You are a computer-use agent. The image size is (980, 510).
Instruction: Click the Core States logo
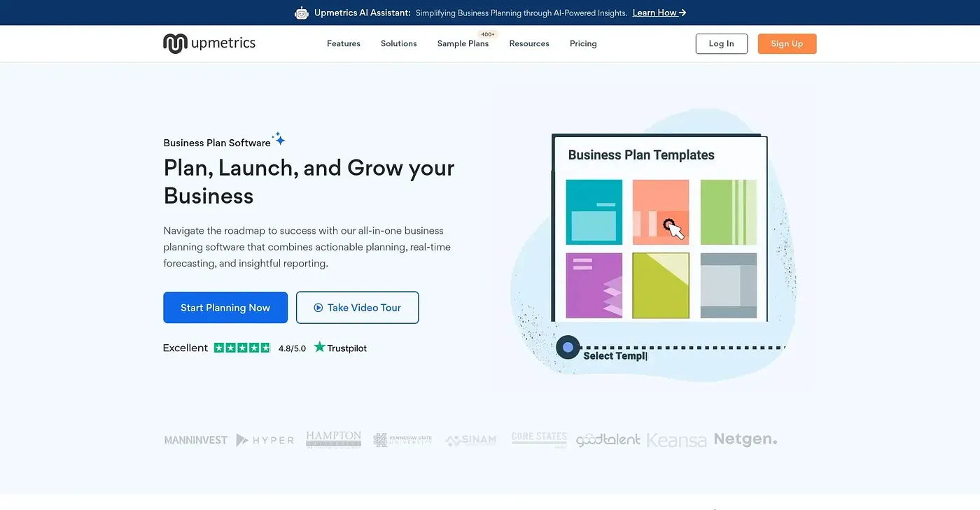pos(539,439)
